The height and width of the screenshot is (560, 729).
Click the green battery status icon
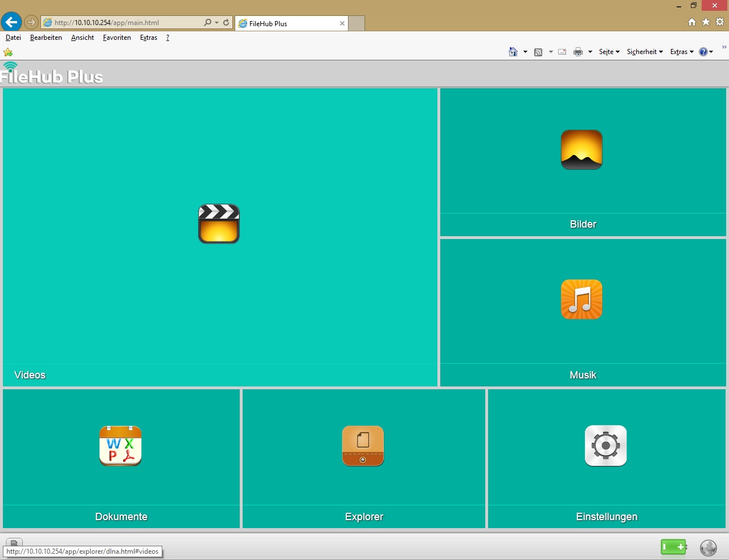click(673, 547)
